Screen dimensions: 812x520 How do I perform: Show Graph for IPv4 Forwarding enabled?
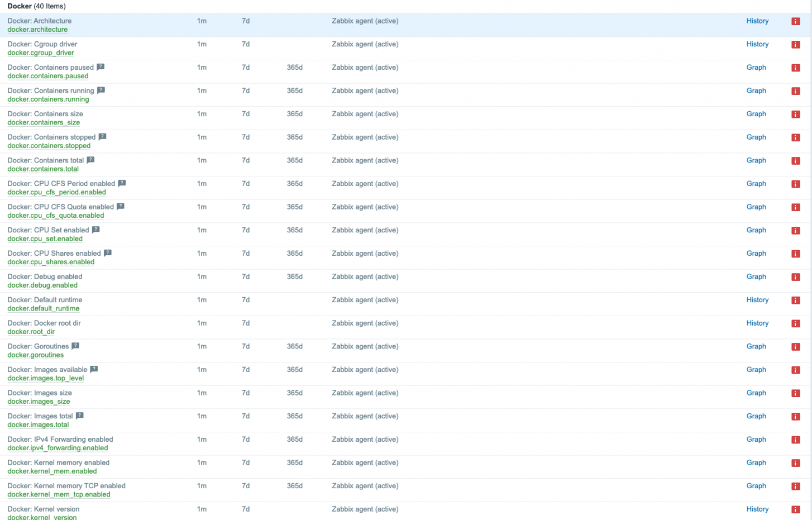756,440
